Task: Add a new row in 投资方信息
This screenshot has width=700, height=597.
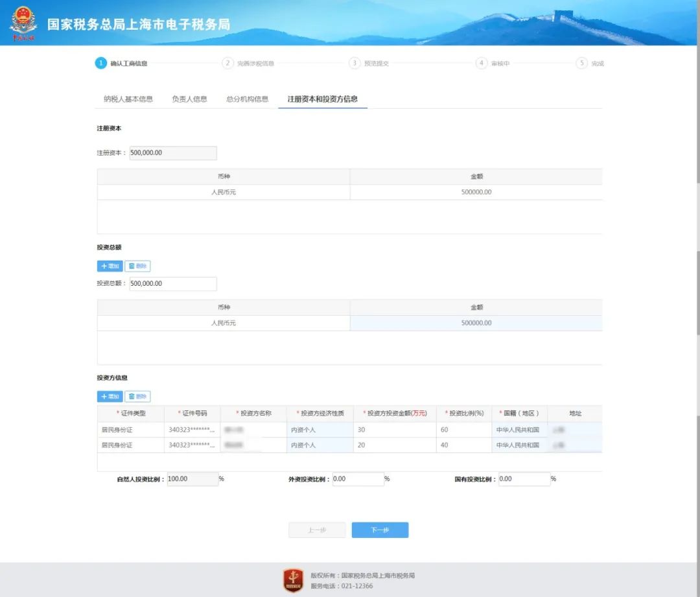Action: (110, 397)
